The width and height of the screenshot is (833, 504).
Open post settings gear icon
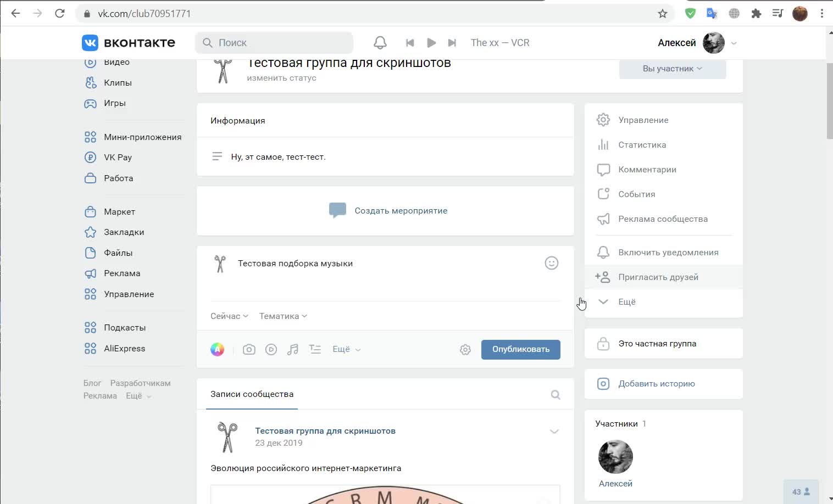point(465,350)
